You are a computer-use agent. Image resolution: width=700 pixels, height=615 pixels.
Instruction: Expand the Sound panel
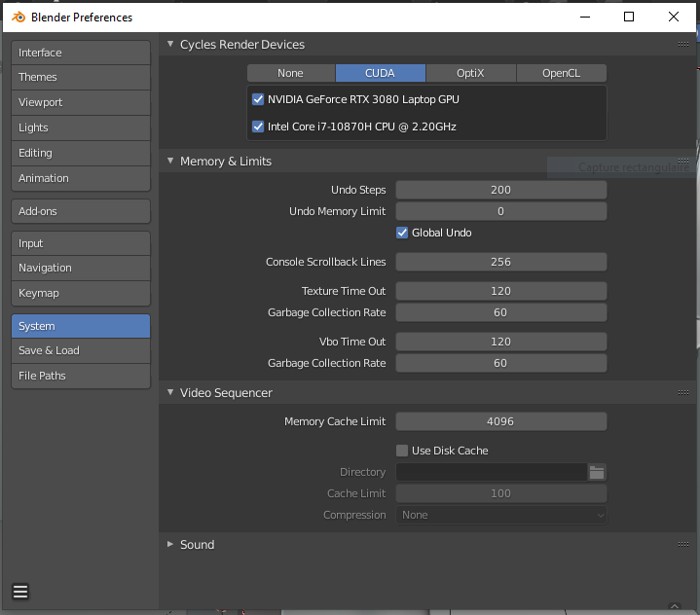170,544
